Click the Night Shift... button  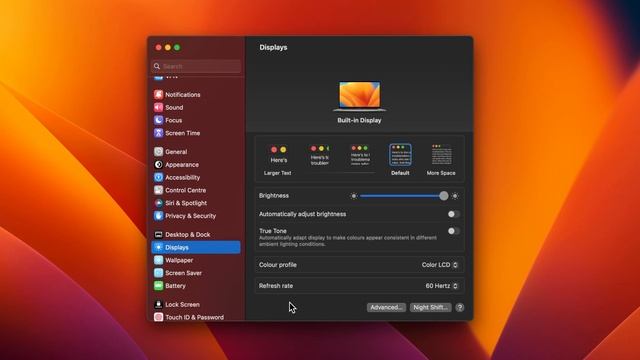pyautogui.click(x=430, y=307)
